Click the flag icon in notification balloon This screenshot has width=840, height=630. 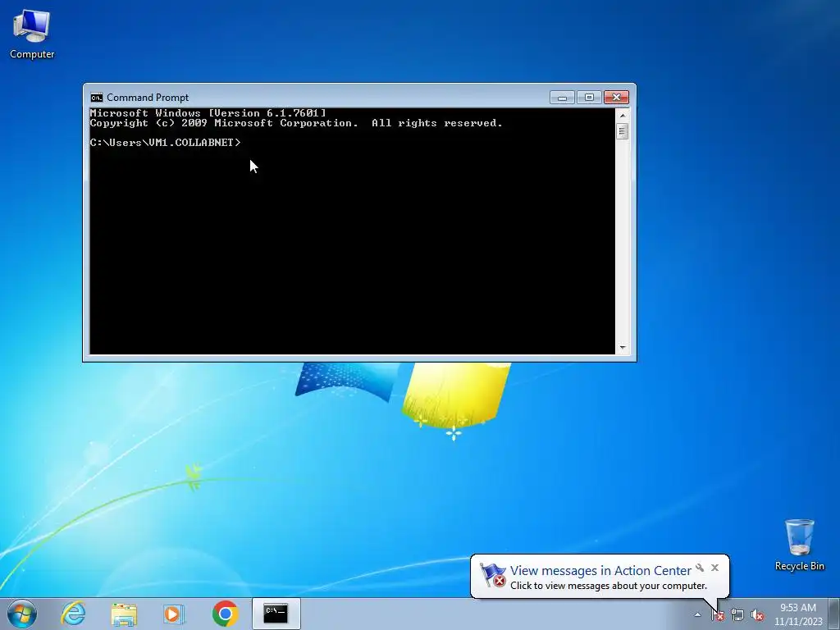point(493,575)
